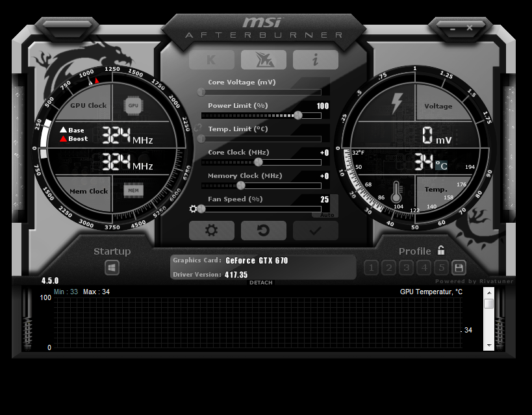Click the Fan Speed slider handle
532x415 pixels.
[x=201, y=209]
